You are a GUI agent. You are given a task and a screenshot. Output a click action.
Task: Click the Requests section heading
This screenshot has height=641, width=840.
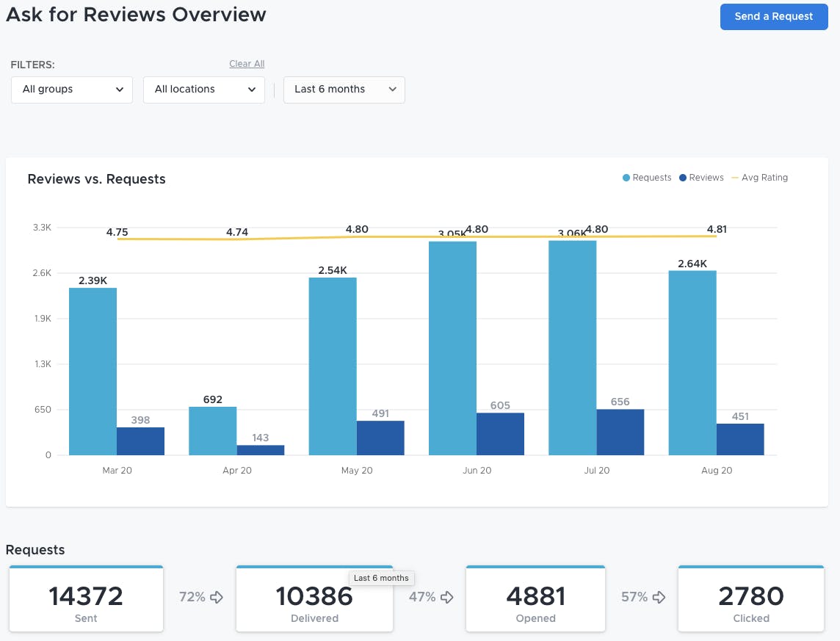coord(35,549)
